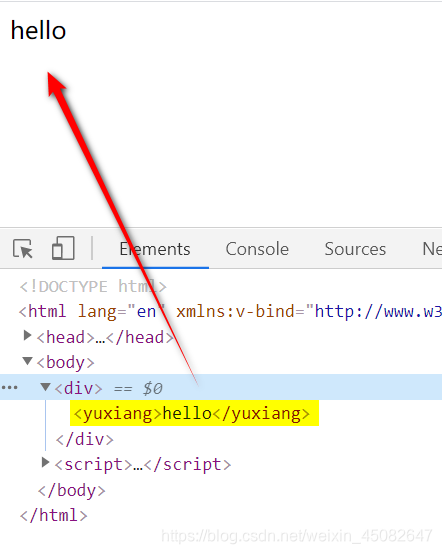This screenshot has height=554, width=442.
Task: Select the closing </div> tag row
Action: point(84,439)
